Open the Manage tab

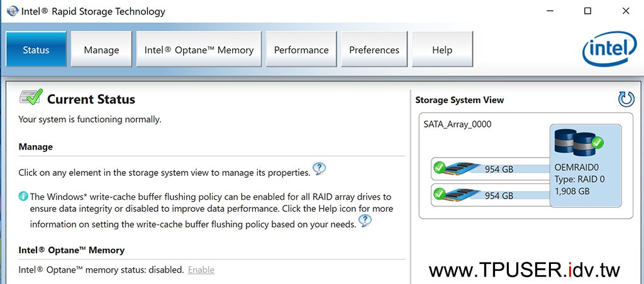pos(101,50)
